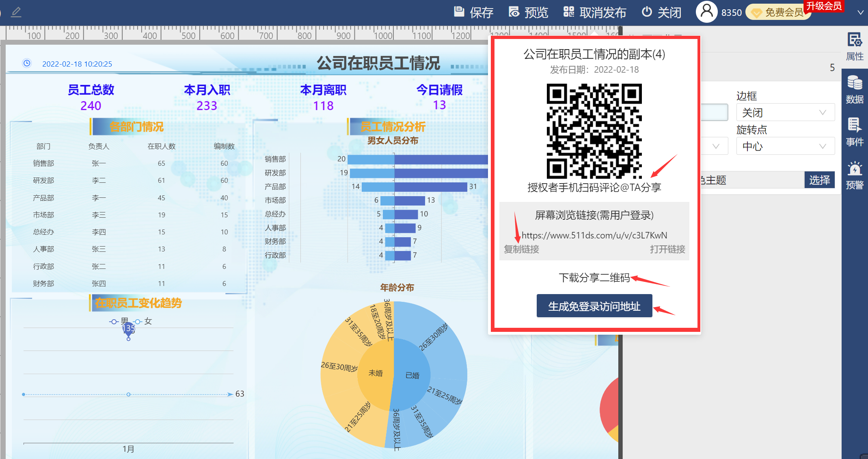
Task: Click the screen browsing URL text
Action: (594, 235)
